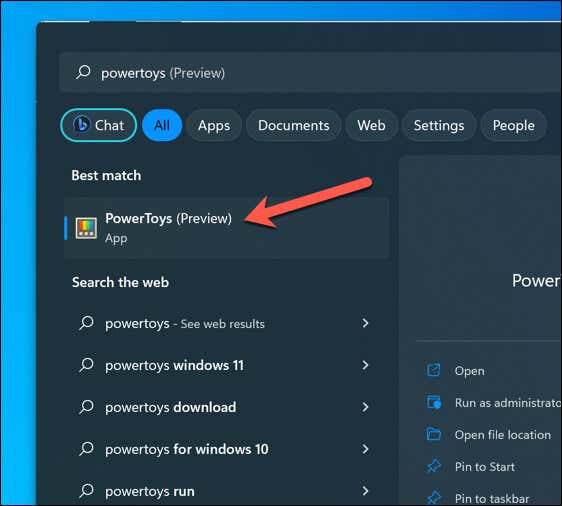Click the Open icon in right panel
The width and height of the screenshot is (562, 506).
click(434, 370)
